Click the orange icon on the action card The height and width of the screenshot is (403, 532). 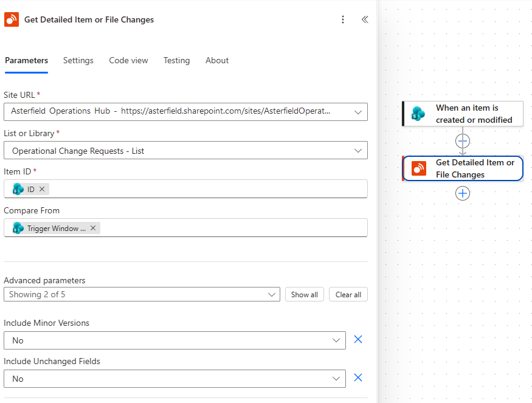[x=419, y=168]
